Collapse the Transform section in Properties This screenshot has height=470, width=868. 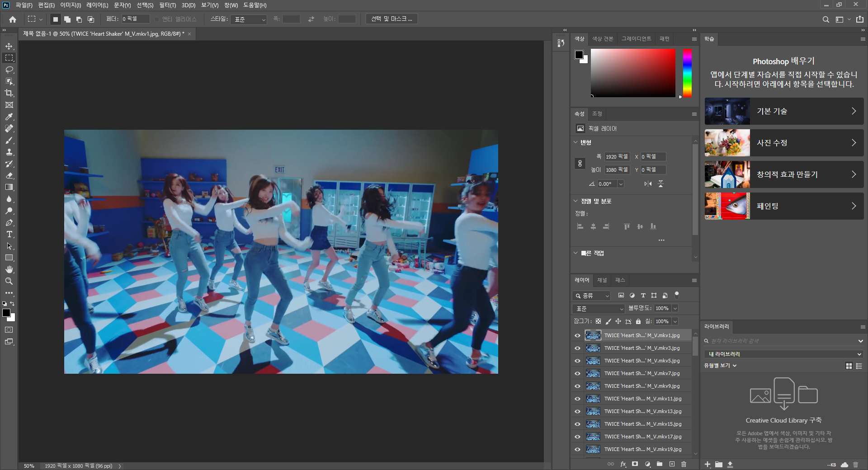click(576, 142)
